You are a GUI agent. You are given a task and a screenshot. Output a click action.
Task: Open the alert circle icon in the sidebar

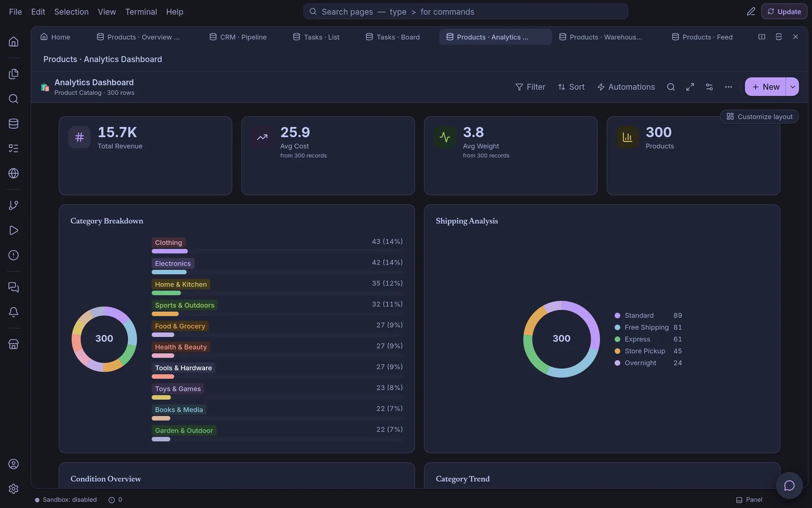14,255
